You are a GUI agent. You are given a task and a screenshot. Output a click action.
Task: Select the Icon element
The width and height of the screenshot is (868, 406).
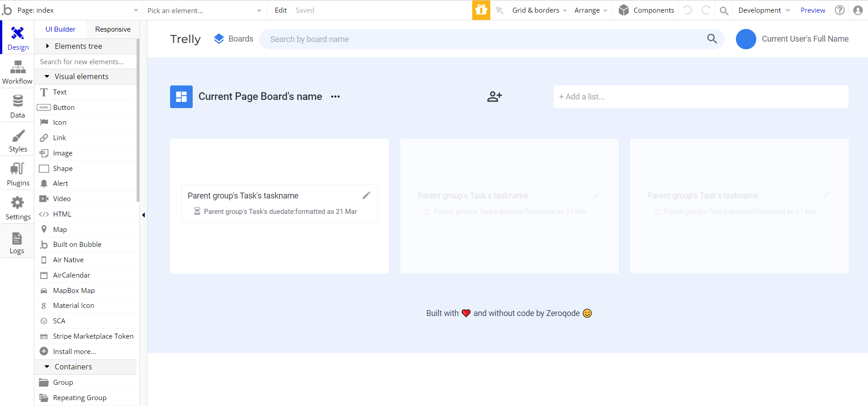(x=85, y=122)
